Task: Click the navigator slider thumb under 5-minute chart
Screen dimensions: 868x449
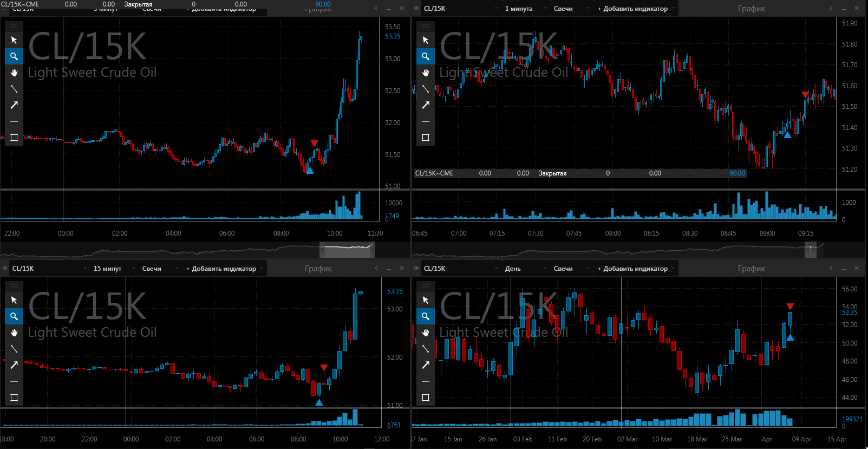Action: tap(348, 250)
